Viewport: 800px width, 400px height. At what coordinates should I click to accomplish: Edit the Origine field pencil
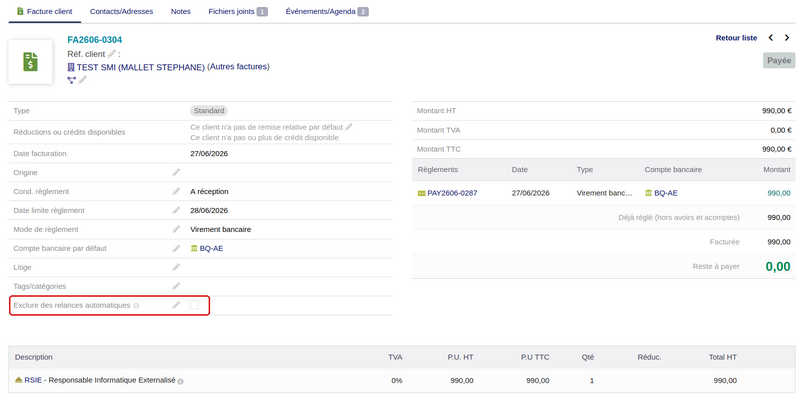pyautogui.click(x=176, y=172)
